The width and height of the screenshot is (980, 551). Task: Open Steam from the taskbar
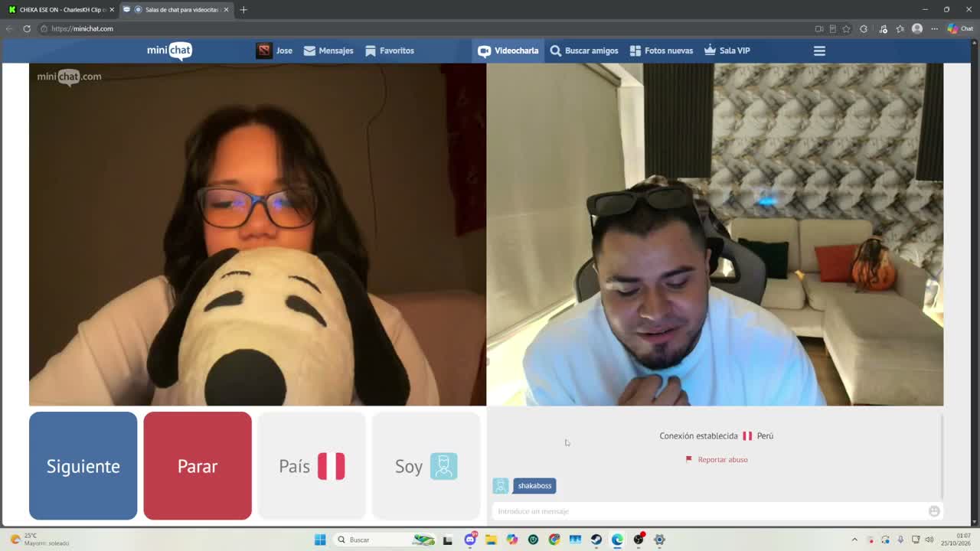(596, 540)
